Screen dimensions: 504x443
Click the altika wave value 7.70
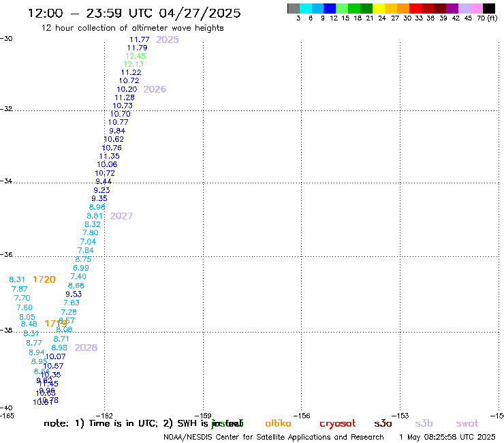[22, 298]
